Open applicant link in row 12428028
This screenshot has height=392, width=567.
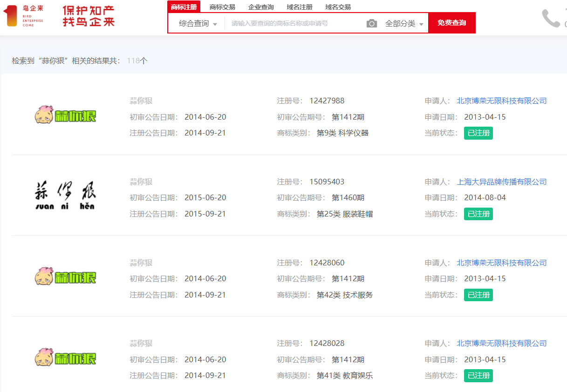502,344
